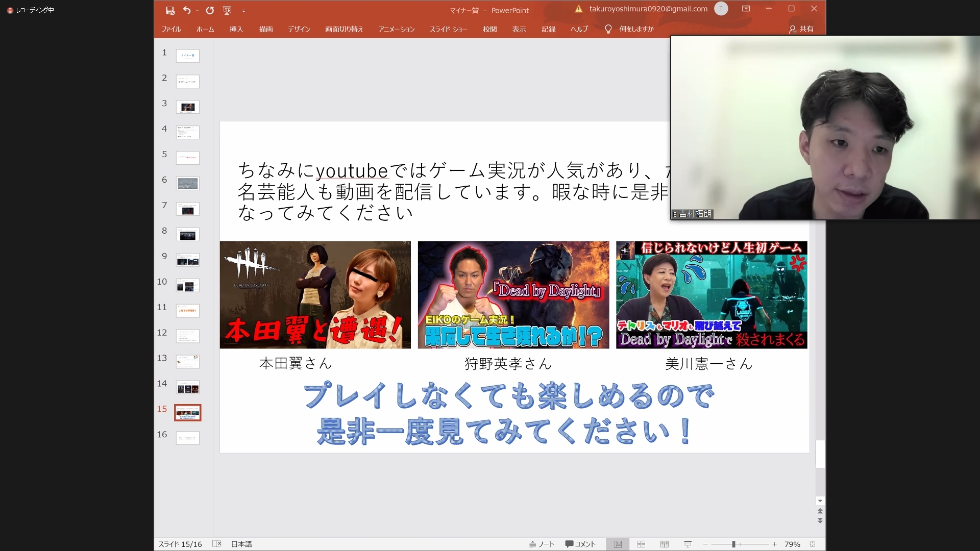Switch to the 挿入 ribbon tab
Viewport: 980px width, 551px height.
click(236, 29)
